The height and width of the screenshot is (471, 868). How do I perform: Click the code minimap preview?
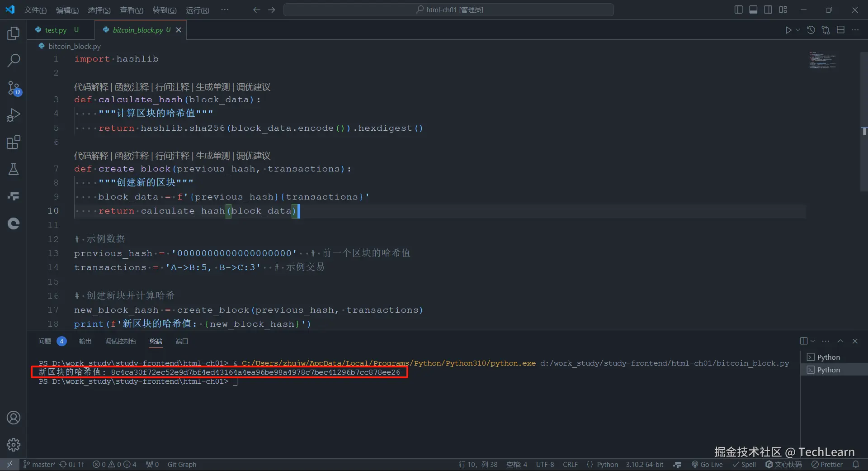822,60
